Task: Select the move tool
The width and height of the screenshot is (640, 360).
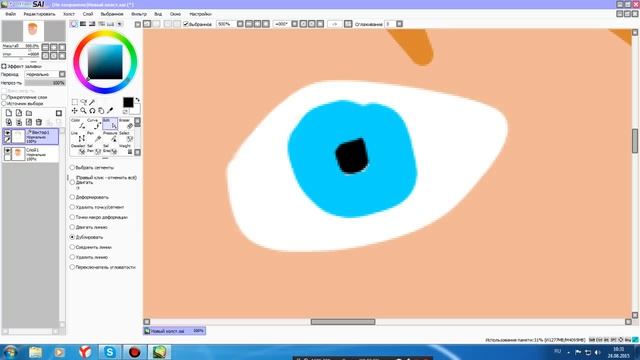Action: (x=75, y=111)
